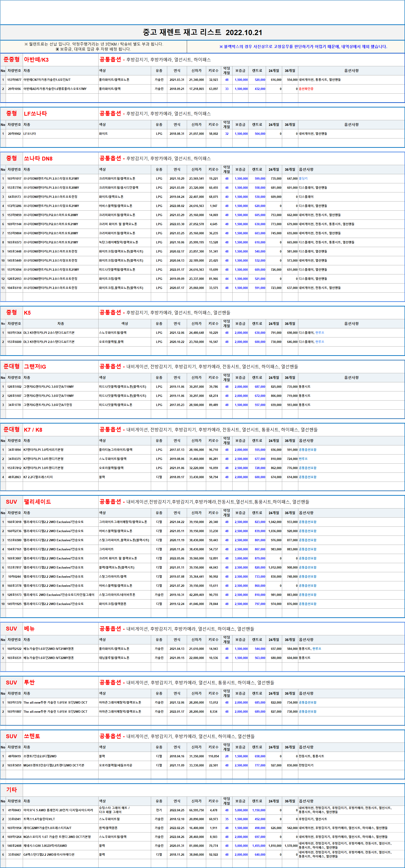Screen dimensions: 405x868
Task: Select plate number 64호0173
Action: pos(15,197)
